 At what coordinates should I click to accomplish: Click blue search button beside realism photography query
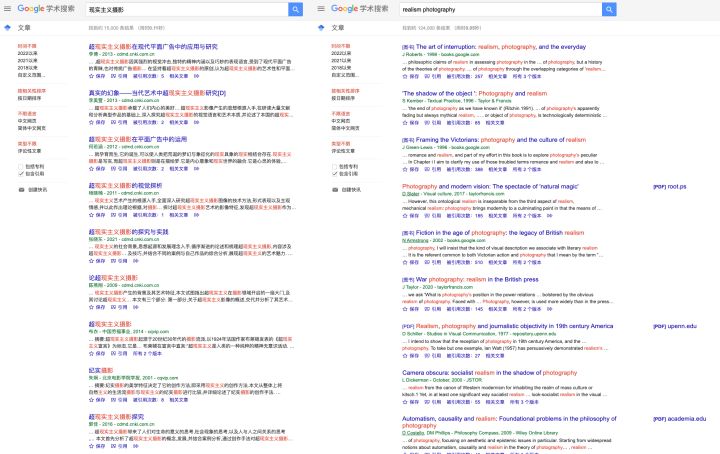609,9
